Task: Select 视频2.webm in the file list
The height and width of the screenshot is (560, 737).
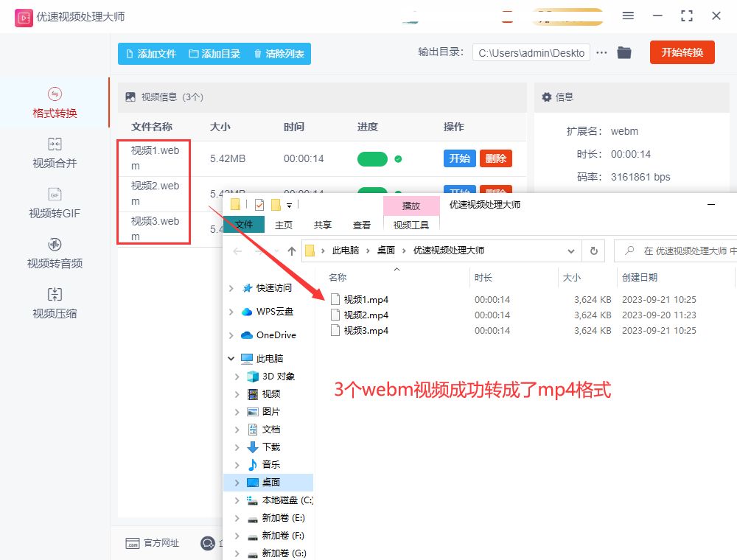Action: click(155, 194)
